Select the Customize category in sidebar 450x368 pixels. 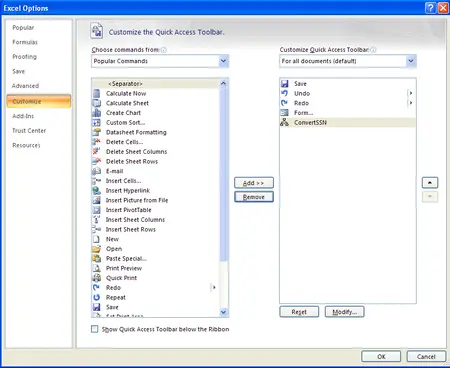[39, 101]
